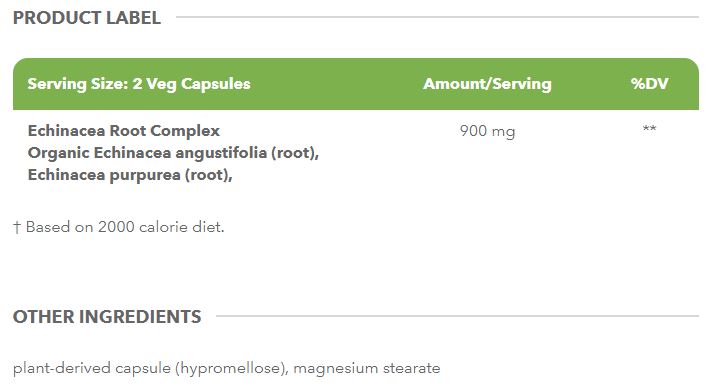Select the Echinacea Root Complex text

[124, 131]
